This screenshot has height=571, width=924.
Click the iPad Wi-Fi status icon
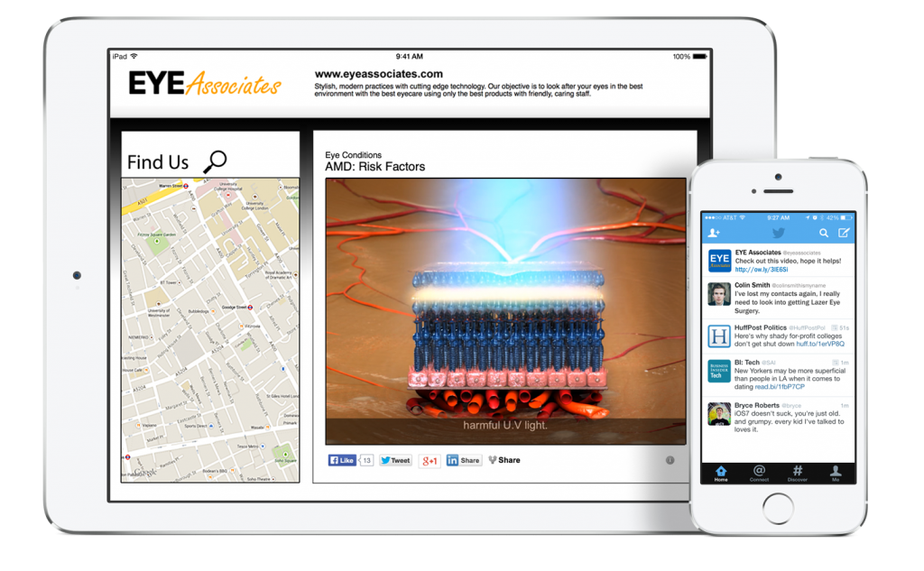(134, 57)
